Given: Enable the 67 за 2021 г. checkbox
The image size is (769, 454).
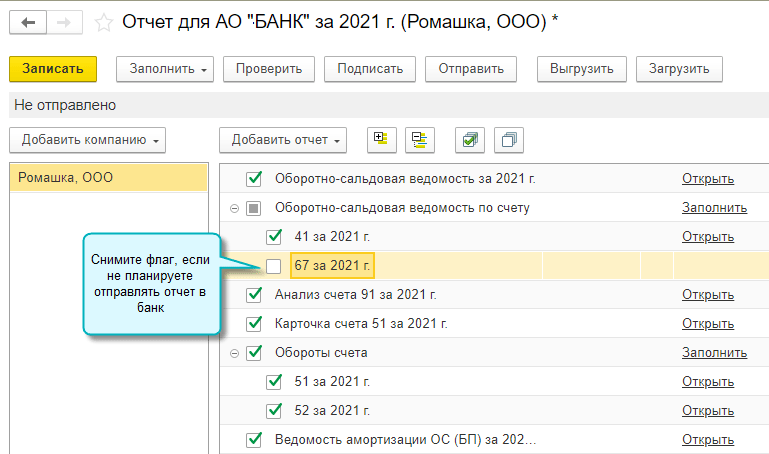Looking at the screenshot, I should pyautogui.click(x=274, y=266).
